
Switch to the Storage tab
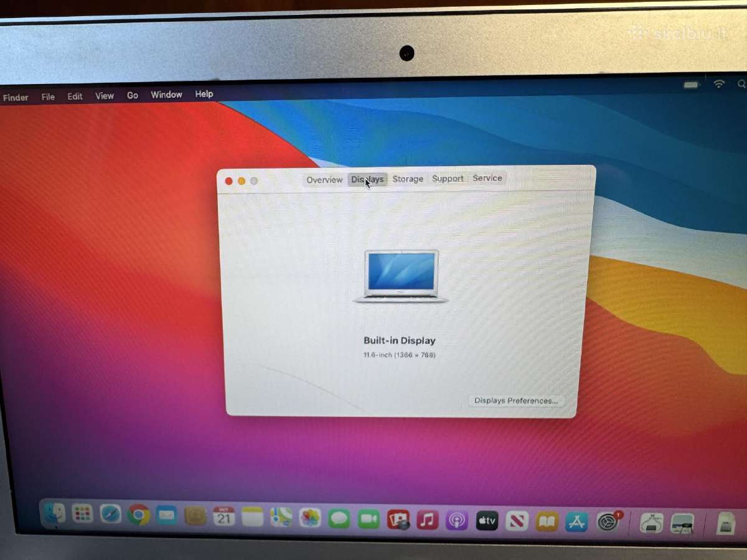tap(408, 179)
